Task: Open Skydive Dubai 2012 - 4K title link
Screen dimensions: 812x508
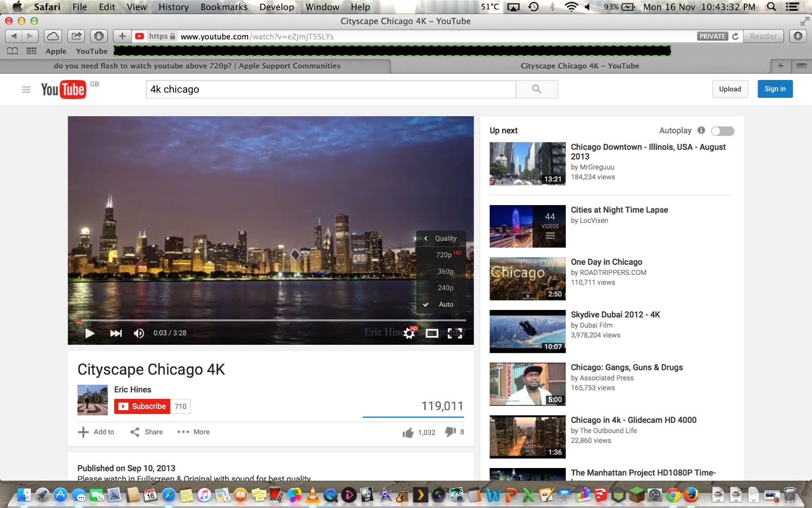Action: coord(615,315)
